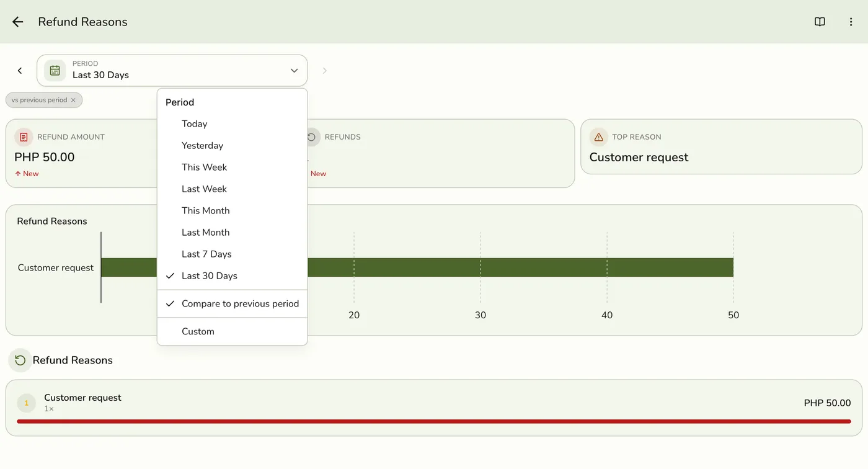868x469 pixels.
Task: Click the red Customer request progress bar
Action: (434, 421)
